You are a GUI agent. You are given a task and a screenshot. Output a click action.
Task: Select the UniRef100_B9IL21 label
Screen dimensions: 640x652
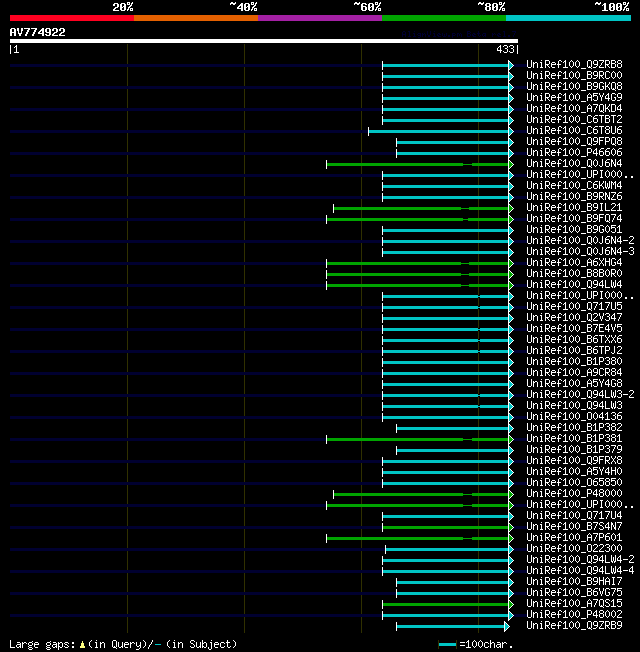574,207
